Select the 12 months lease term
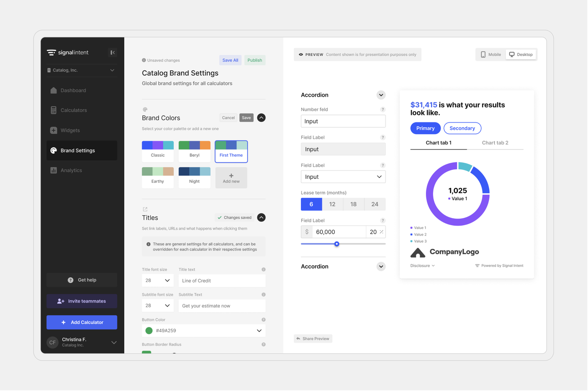 [332, 204]
